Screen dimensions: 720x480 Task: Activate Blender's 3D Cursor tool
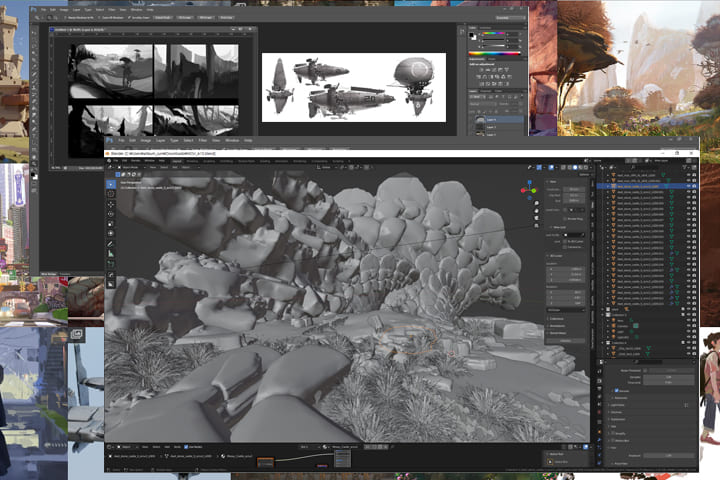111,194
